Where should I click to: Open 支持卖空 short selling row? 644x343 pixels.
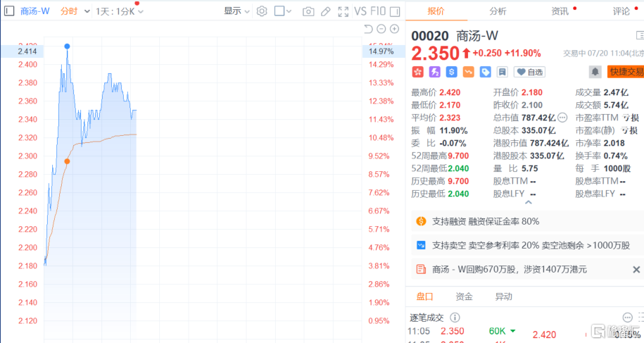point(527,245)
